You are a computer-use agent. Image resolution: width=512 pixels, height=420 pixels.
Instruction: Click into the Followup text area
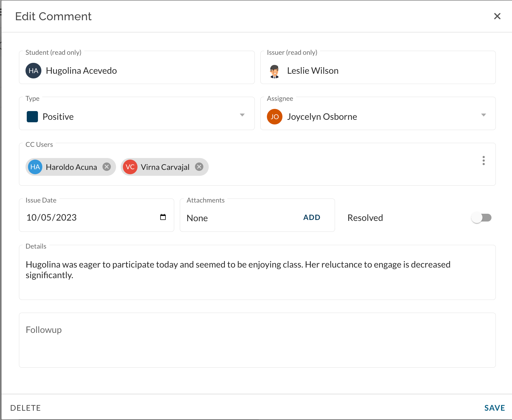[x=257, y=340]
